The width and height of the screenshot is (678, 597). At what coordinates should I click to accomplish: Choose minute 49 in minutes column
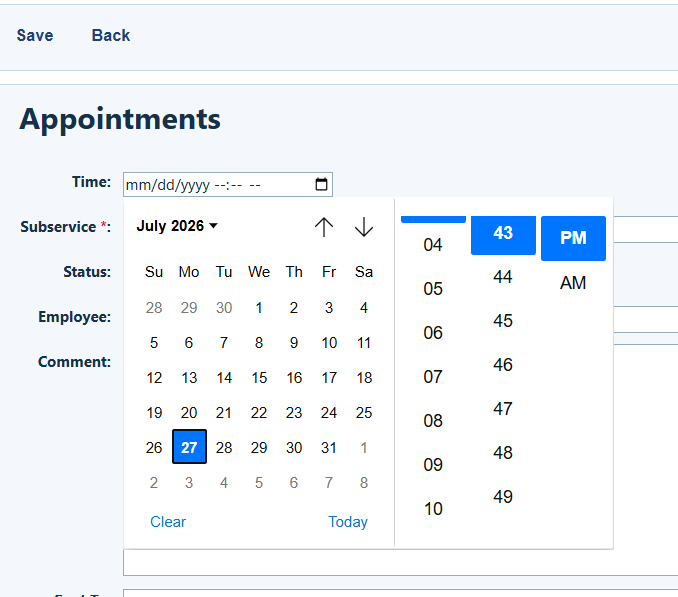pos(503,497)
